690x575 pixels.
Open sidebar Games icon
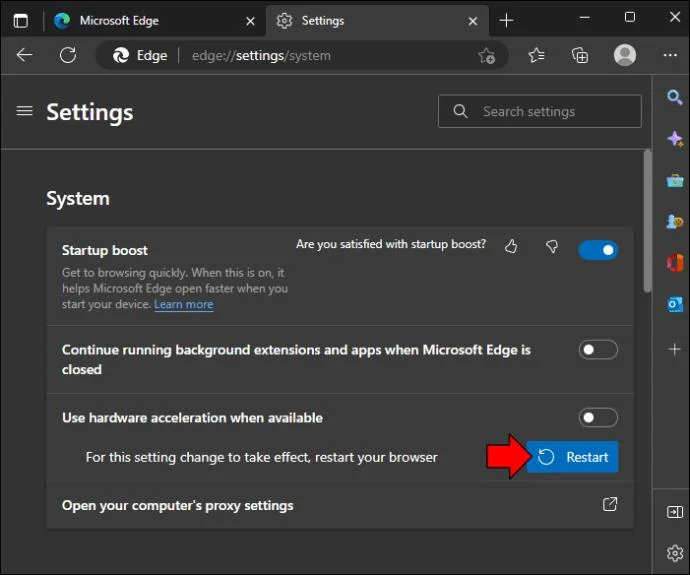[675, 221]
